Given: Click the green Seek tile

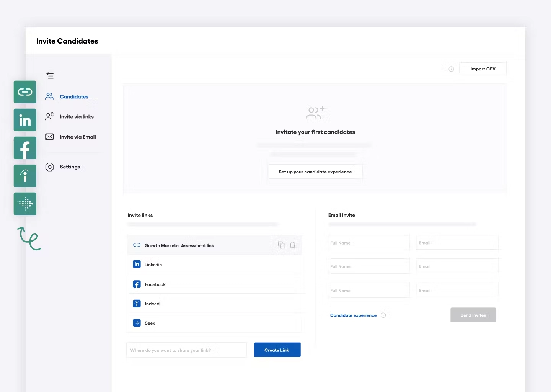Looking at the screenshot, I should coord(25,204).
